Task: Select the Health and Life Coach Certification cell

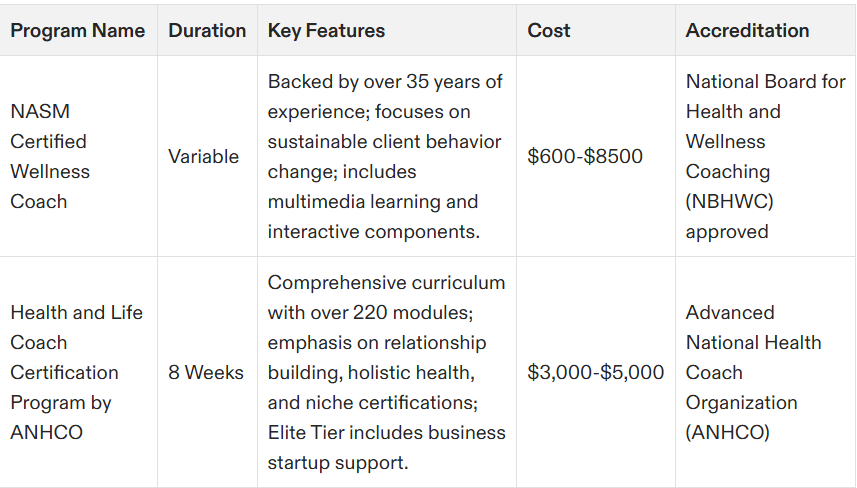Action: tap(78, 372)
